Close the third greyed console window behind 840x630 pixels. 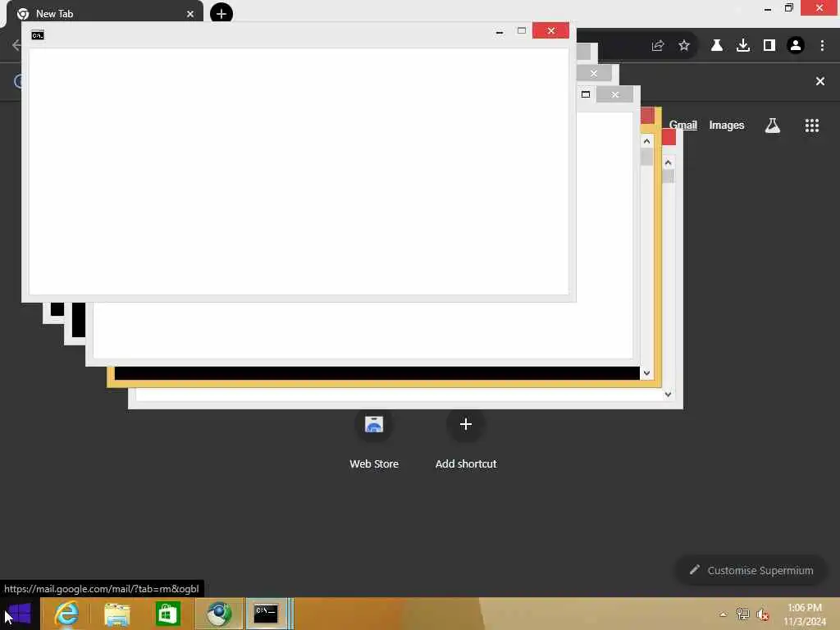click(615, 95)
